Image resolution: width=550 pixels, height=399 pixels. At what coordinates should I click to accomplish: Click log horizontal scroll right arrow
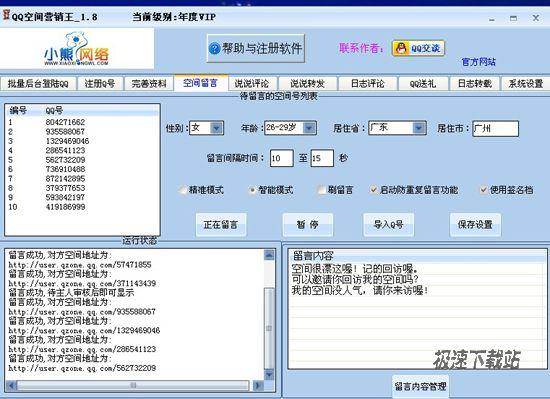click(x=258, y=386)
